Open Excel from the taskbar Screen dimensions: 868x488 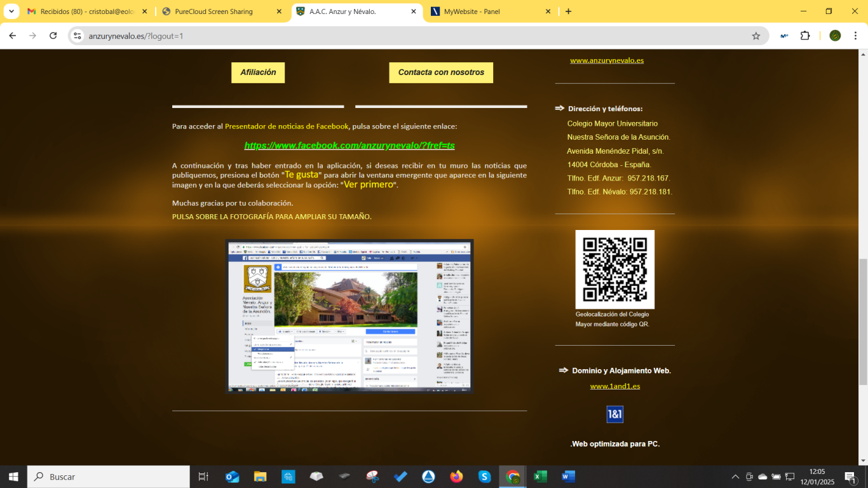(540, 477)
